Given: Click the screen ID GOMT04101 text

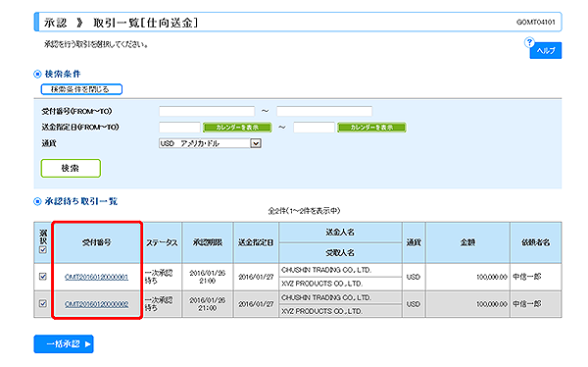Looking at the screenshot, I should (x=535, y=23).
